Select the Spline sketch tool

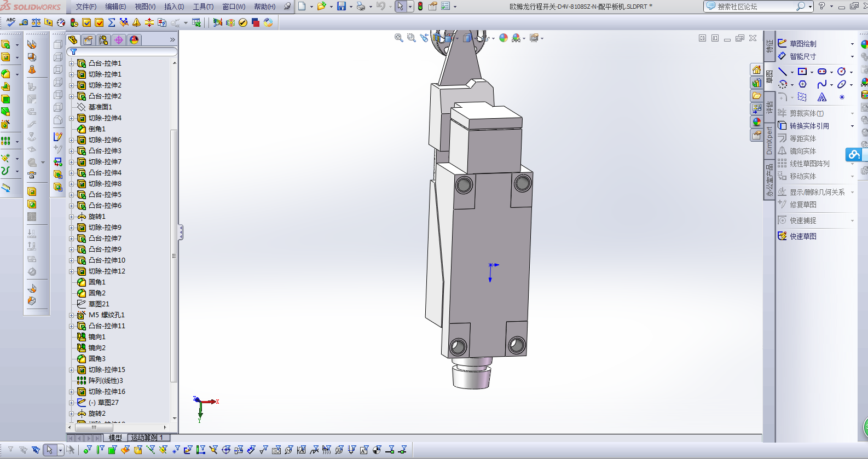(822, 84)
